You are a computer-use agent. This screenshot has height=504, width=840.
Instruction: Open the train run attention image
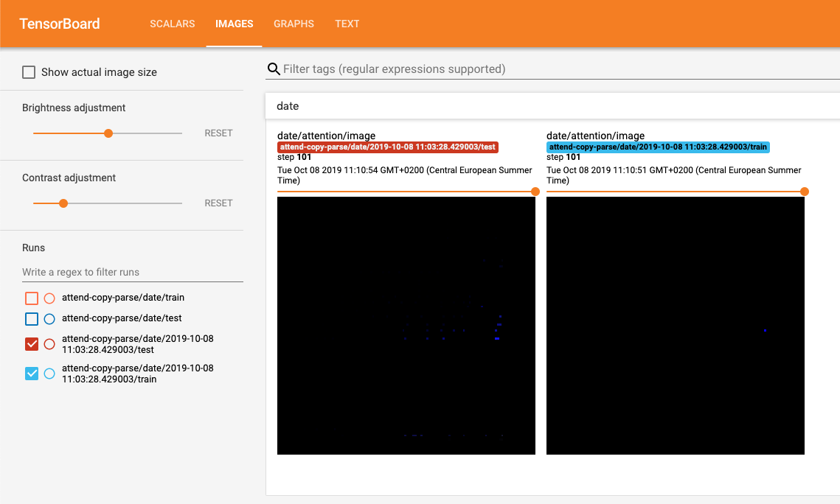[676, 326]
